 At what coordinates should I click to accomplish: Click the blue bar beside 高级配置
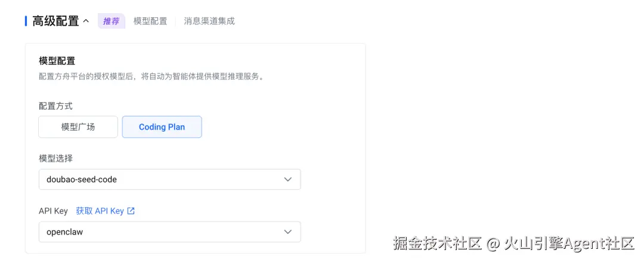click(26, 21)
